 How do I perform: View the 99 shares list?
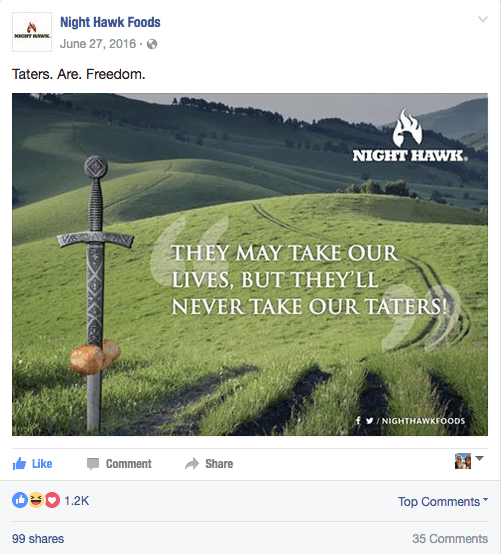(38, 538)
